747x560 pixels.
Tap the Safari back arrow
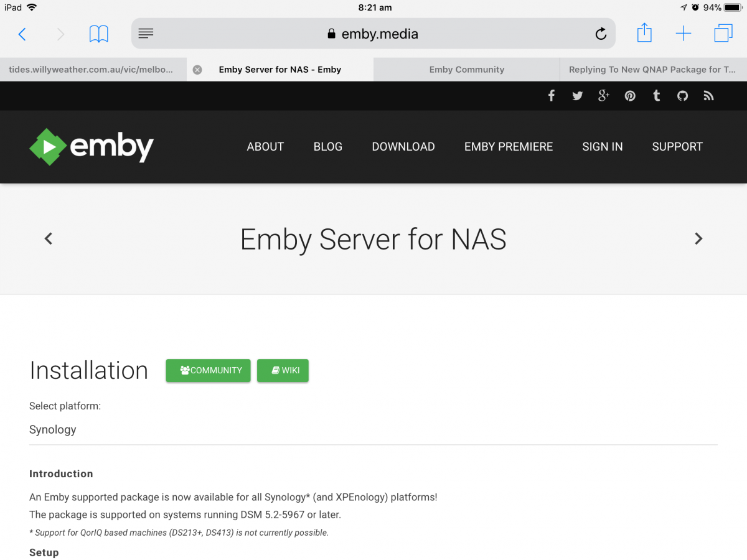click(x=22, y=34)
